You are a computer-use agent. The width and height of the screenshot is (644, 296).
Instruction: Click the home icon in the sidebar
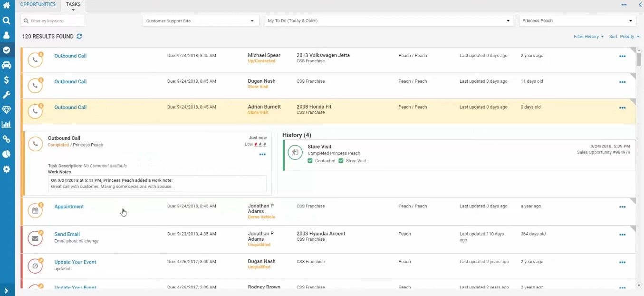[x=7, y=6]
